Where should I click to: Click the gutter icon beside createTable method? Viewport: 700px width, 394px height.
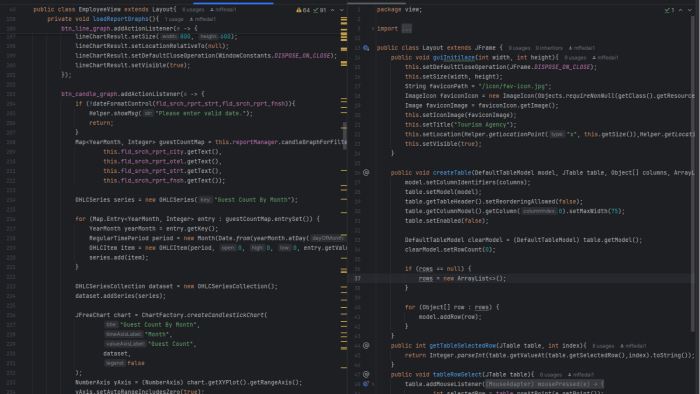pos(366,172)
